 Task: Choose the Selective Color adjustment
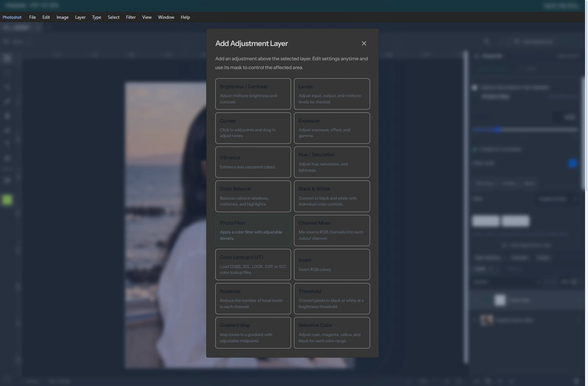point(332,333)
